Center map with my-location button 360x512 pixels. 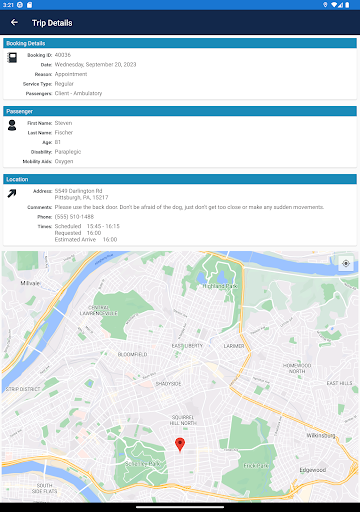[346, 263]
